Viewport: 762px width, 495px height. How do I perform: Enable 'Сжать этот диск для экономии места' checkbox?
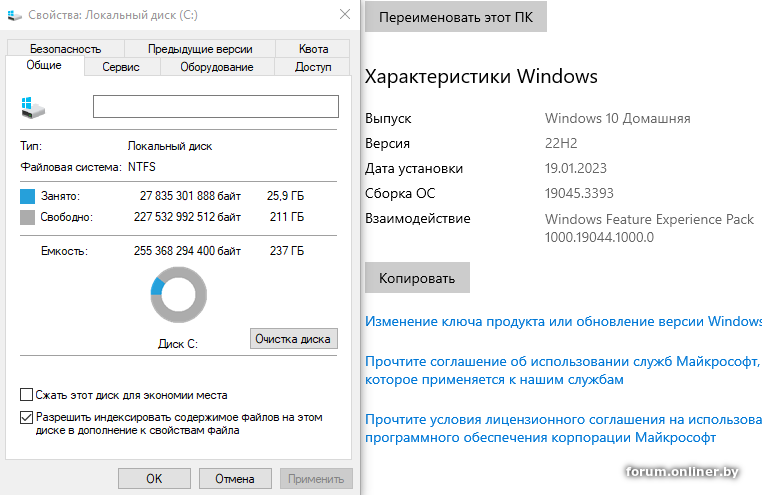point(26,394)
